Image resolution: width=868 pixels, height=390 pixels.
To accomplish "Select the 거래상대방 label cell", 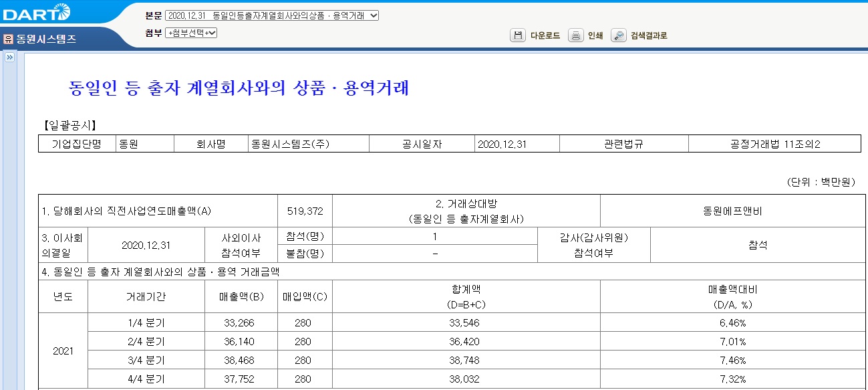I will pos(466,211).
